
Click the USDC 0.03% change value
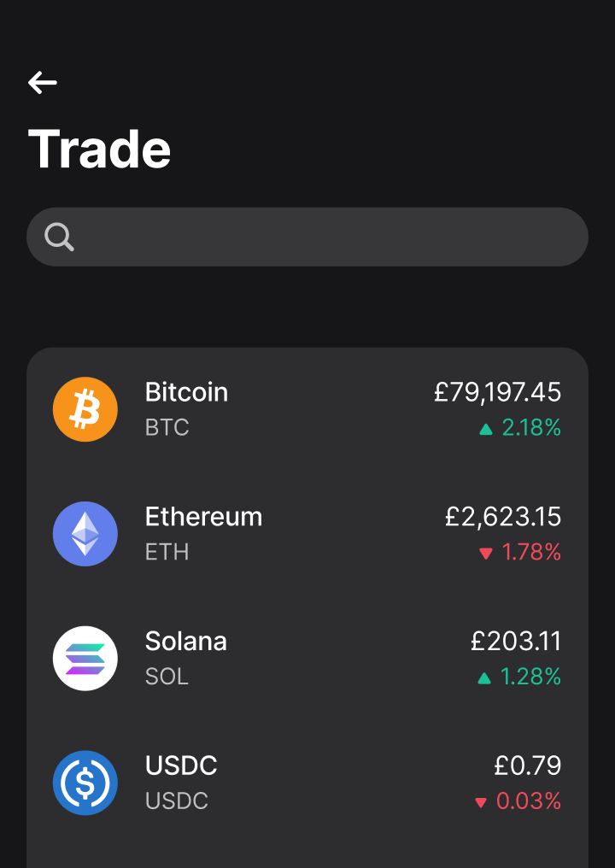click(x=528, y=801)
